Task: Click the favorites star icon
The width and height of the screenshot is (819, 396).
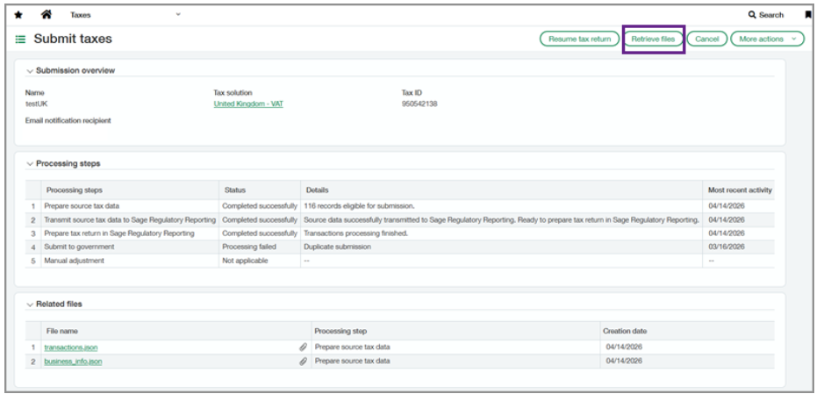Action: click(x=18, y=15)
